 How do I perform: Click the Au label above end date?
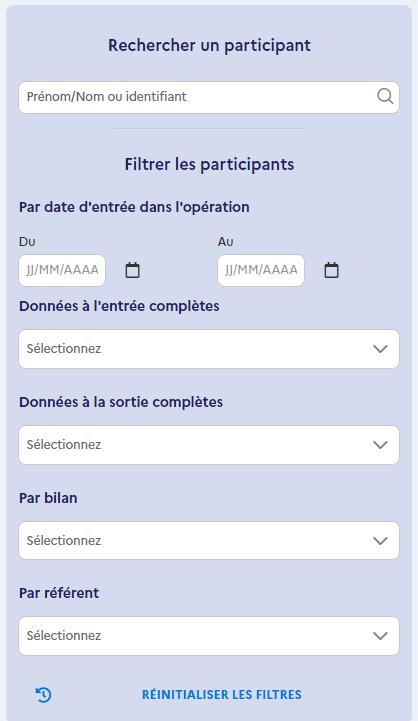[225, 241]
